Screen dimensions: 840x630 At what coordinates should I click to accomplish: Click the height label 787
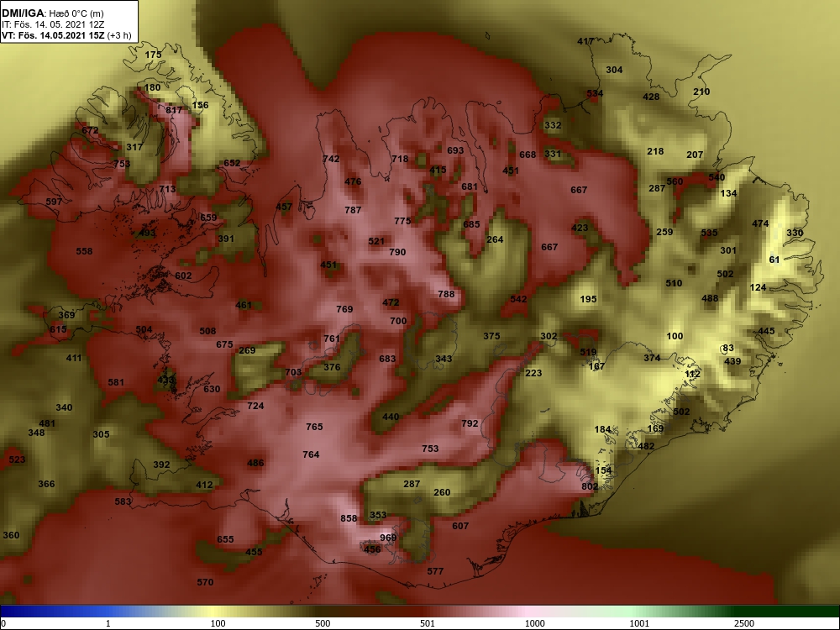click(x=353, y=210)
